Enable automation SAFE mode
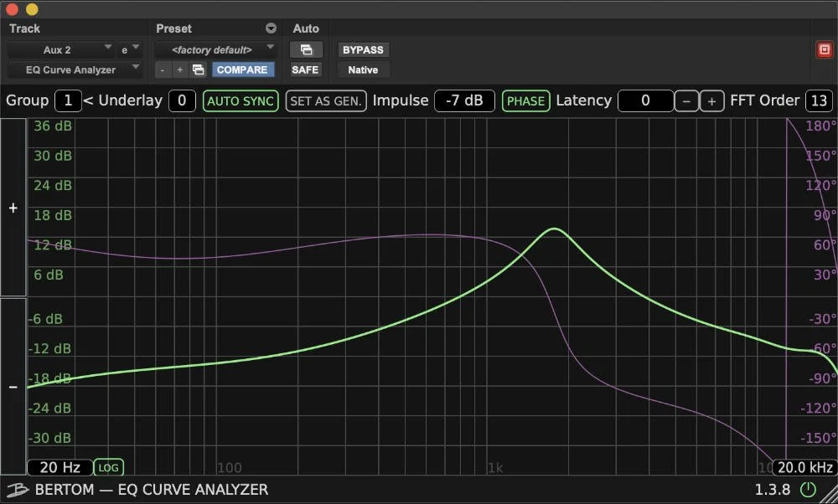This screenshot has height=504, width=838. coord(305,69)
